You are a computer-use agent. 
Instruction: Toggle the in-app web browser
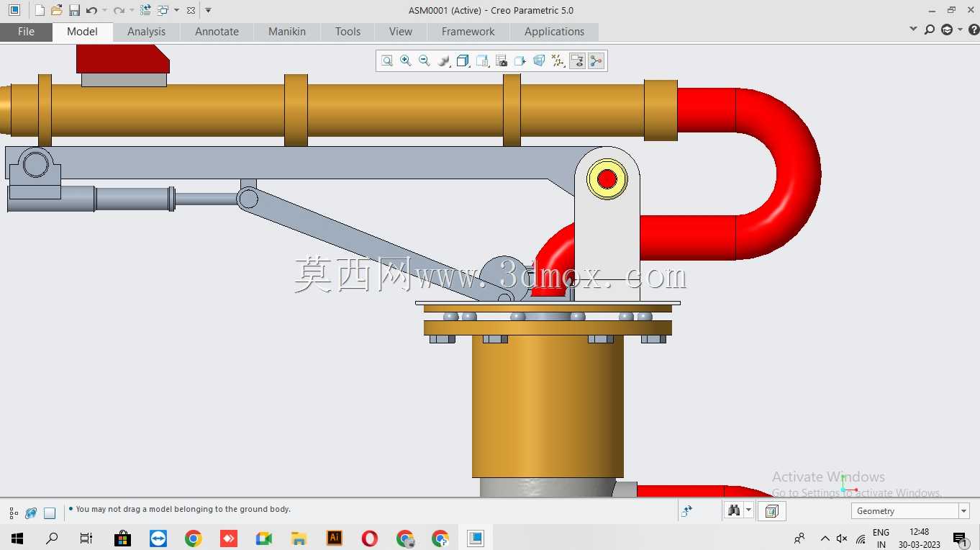[x=31, y=513]
